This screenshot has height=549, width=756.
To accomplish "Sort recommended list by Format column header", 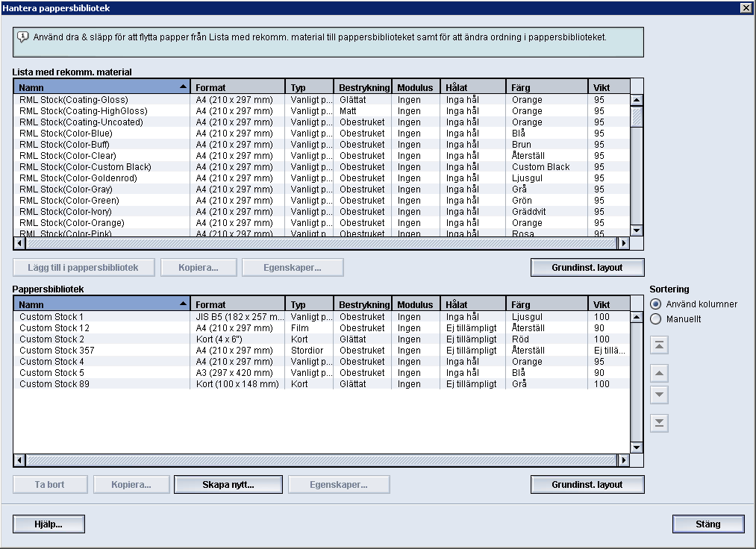I will pos(238,87).
